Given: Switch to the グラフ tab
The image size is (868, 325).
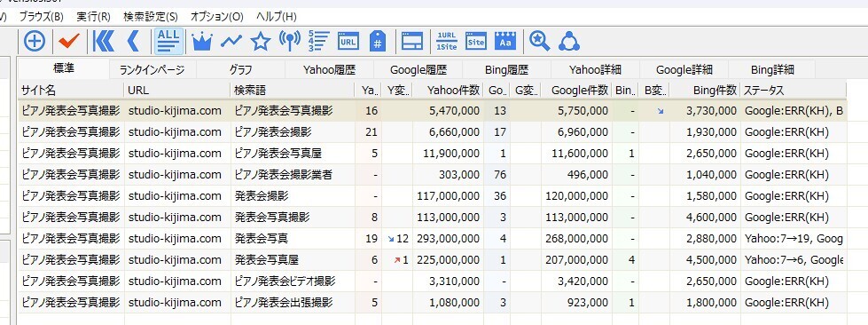Looking at the screenshot, I should tap(241, 70).
